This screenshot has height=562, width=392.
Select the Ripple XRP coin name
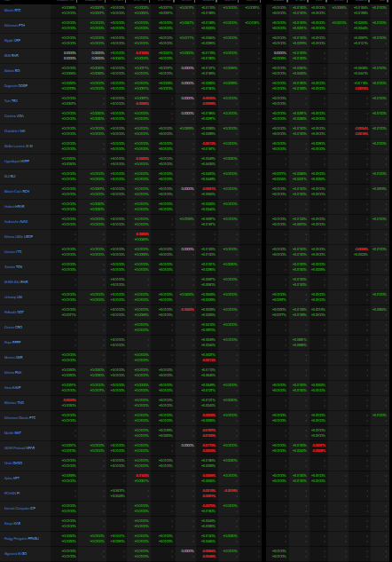coord(12,41)
